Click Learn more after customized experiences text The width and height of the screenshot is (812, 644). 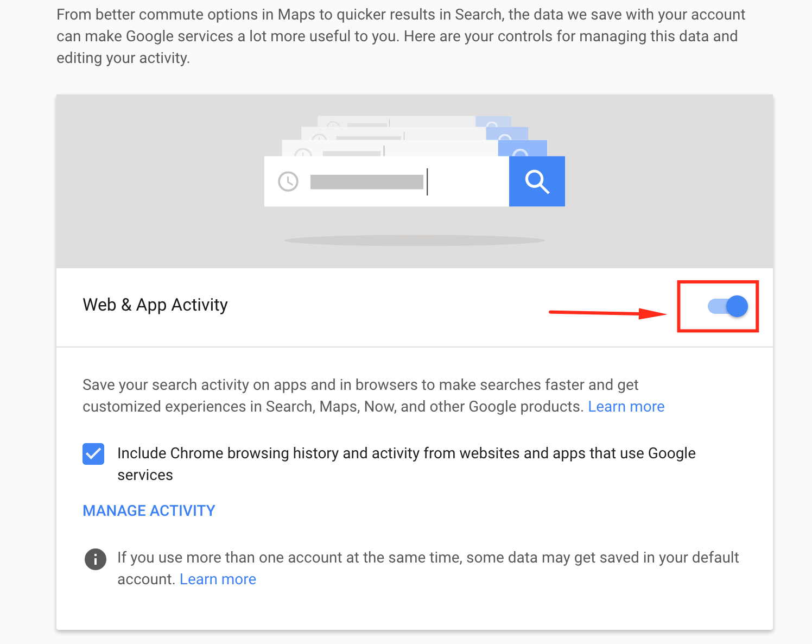(x=626, y=406)
